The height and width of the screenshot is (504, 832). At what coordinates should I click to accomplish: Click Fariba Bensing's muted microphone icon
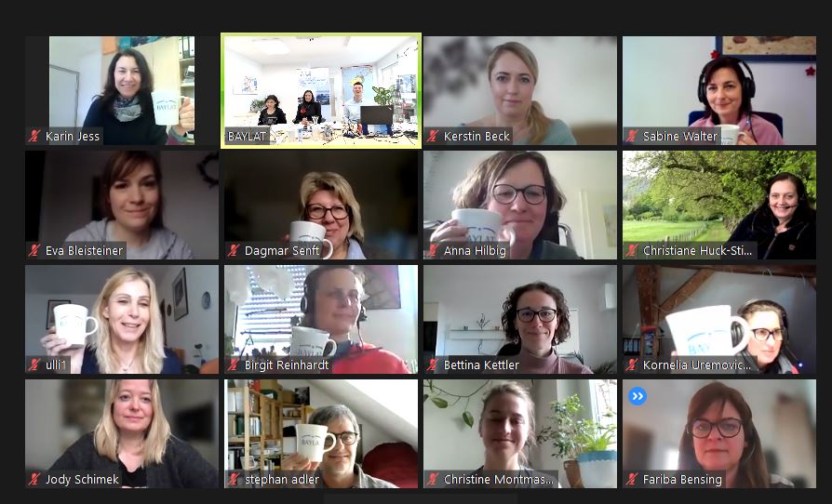[631, 480]
